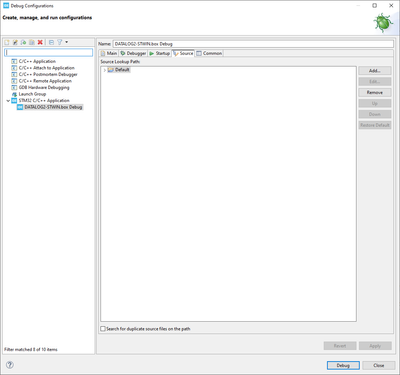Click the Launch Group icon
The height and width of the screenshot is (375, 400).
coord(14,94)
